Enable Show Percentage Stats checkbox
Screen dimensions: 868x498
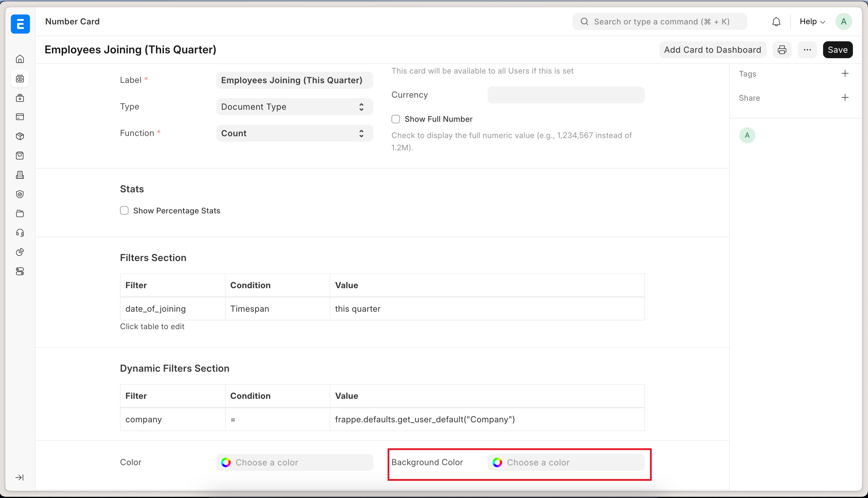click(124, 211)
